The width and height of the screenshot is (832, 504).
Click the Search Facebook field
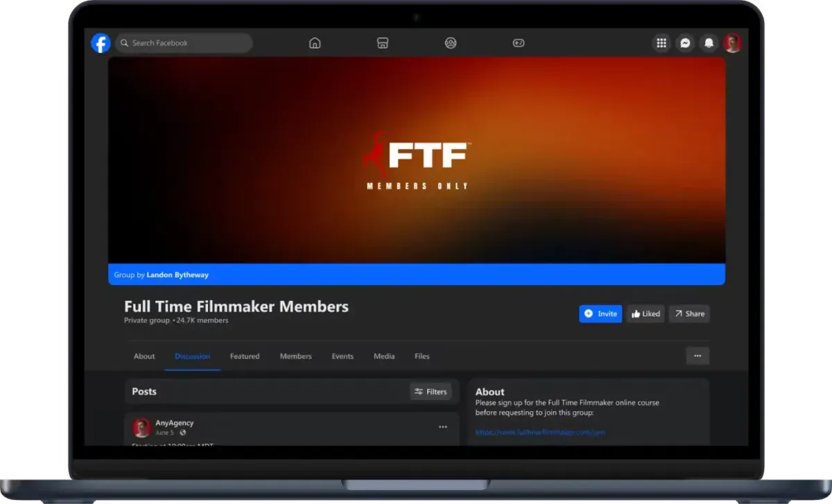click(x=184, y=43)
